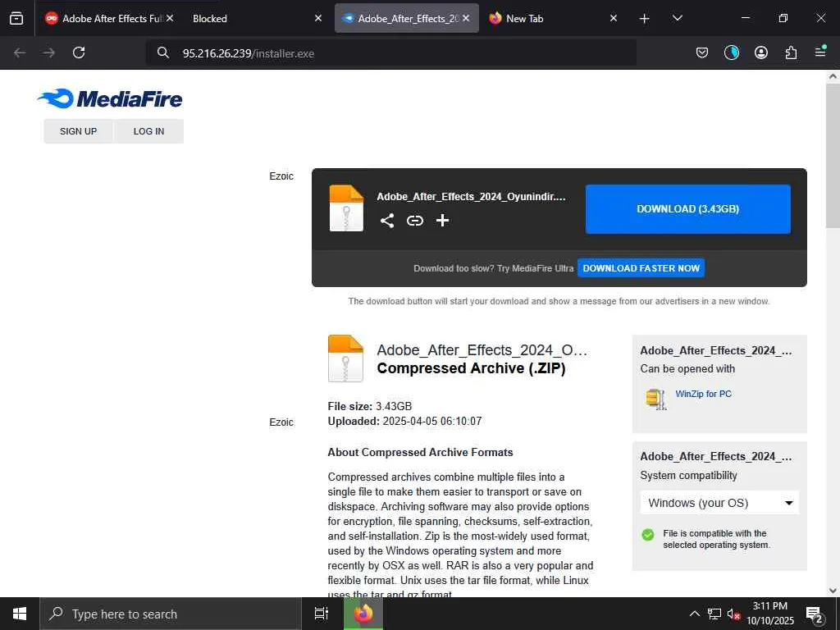Open the Windows (your OS) dropdown
Viewport: 840px width, 630px height.
coord(719,503)
